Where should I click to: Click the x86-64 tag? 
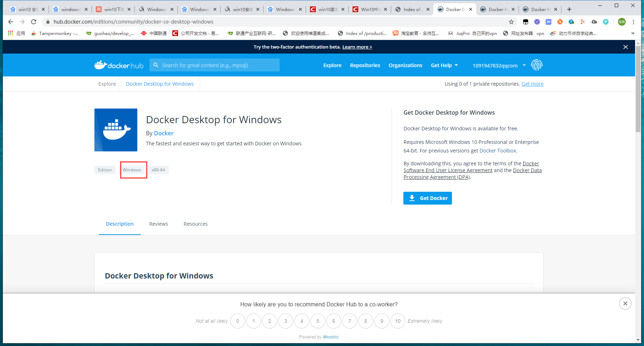pos(158,170)
